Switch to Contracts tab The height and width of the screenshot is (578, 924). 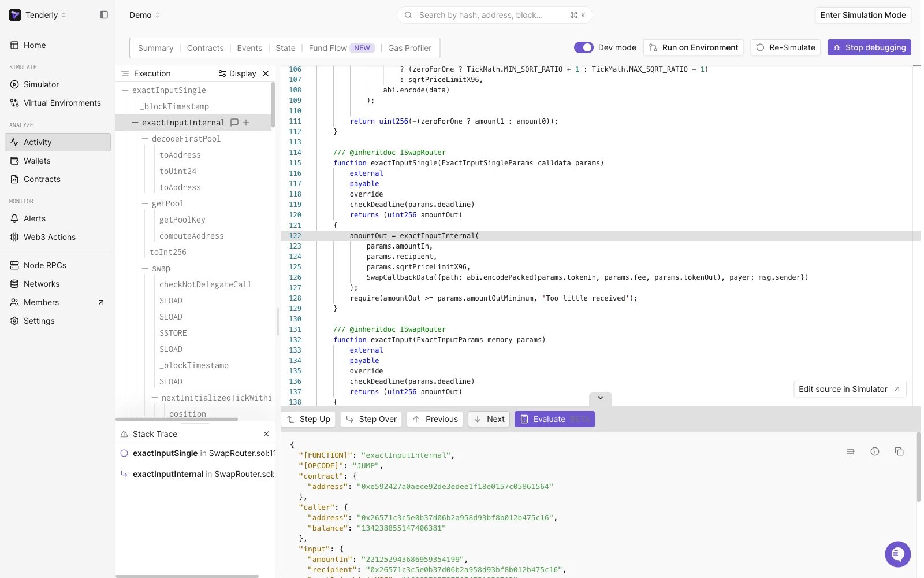(205, 48)
